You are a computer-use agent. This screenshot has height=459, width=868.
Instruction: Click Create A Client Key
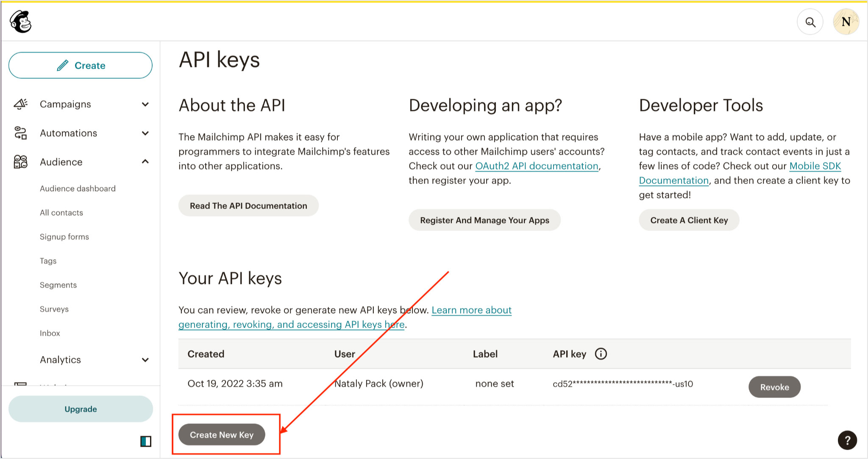tap(689, 220)
